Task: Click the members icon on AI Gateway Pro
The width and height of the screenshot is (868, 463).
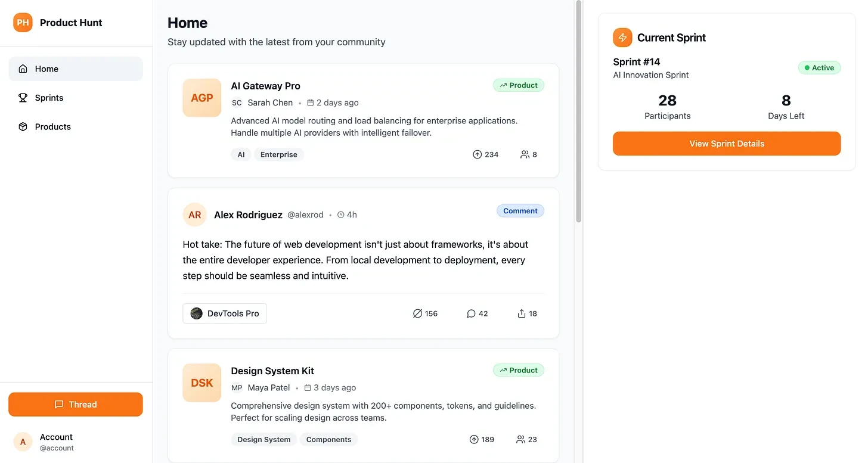Action: point(525,154)
